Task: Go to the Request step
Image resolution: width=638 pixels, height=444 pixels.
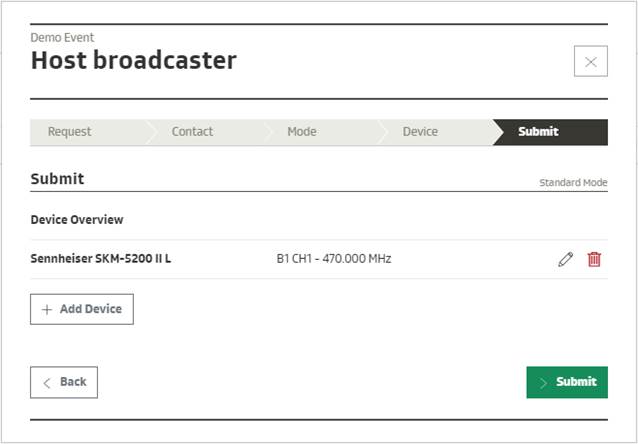Action: (70, 132)
